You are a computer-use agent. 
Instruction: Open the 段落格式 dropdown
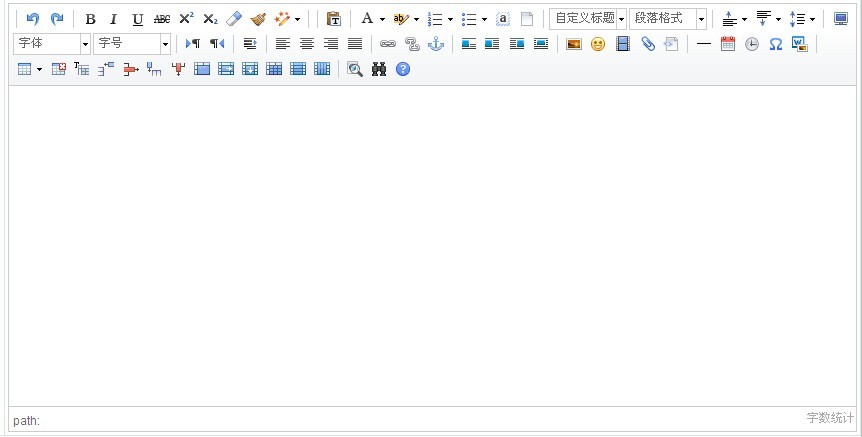(x=668, y=19)
